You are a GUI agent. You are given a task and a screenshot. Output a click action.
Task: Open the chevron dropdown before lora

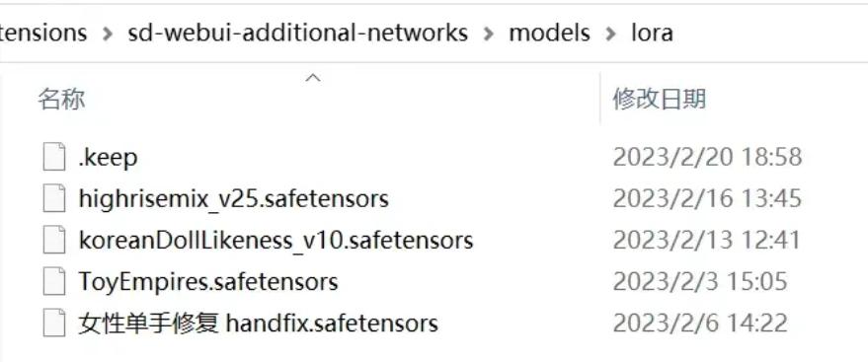610,35
